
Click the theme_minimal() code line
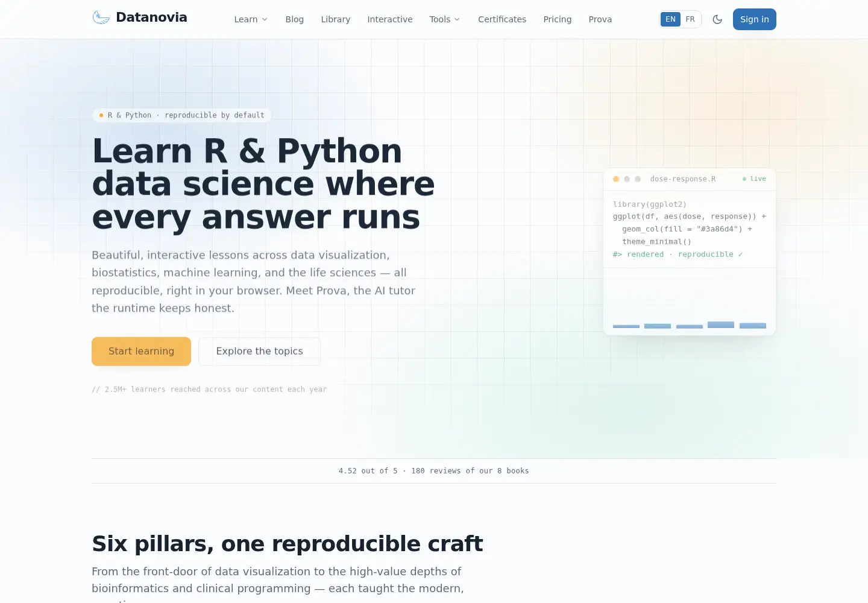(657, 242)
